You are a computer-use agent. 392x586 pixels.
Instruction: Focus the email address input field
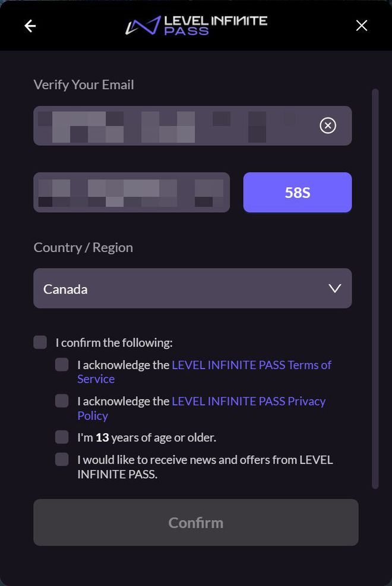click(172, 125)
